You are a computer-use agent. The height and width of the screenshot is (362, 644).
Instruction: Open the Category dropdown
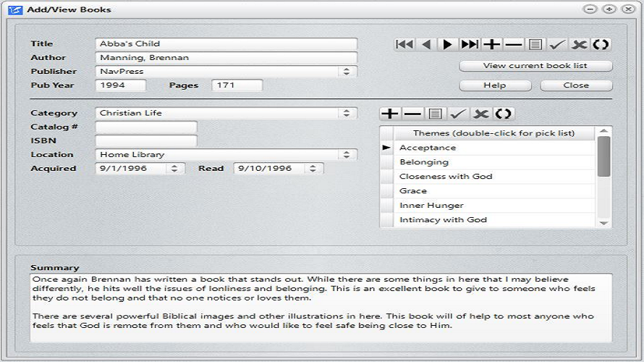[347, 113]
